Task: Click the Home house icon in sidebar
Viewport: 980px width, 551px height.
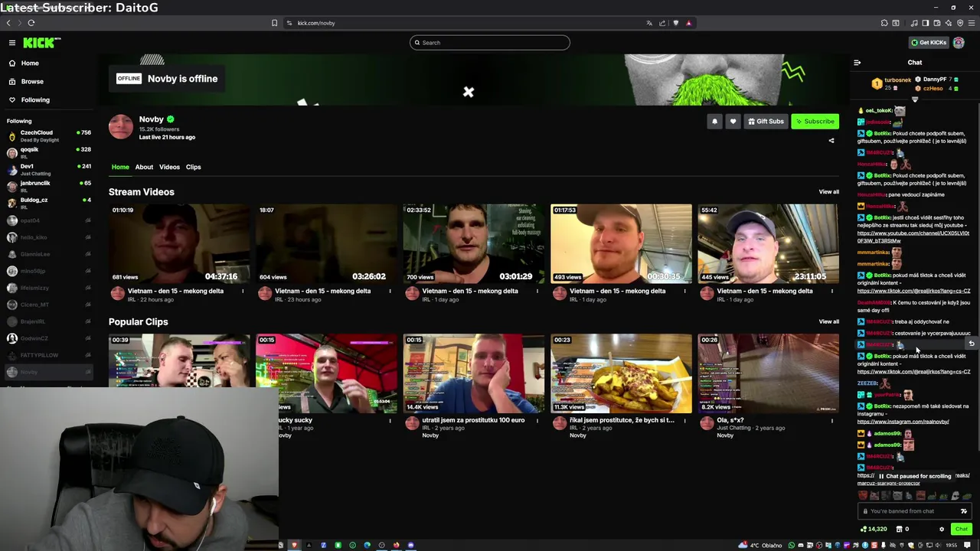Action: click(x=12, y=63)
